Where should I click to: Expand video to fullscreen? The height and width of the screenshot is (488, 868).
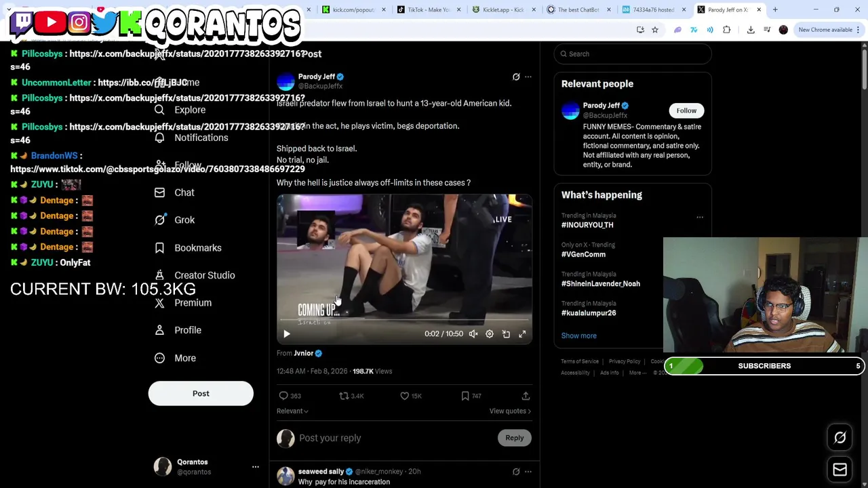[522, 333]
